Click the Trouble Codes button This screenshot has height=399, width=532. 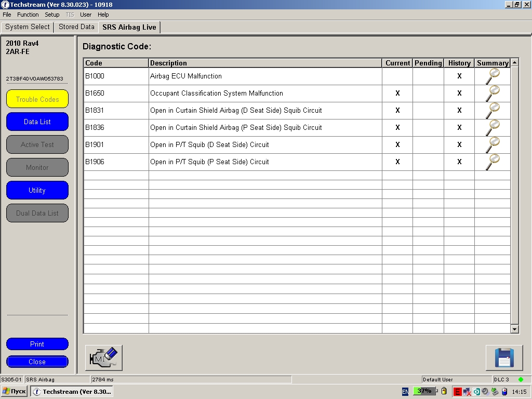pyautogui.click(x=37, y=99)
